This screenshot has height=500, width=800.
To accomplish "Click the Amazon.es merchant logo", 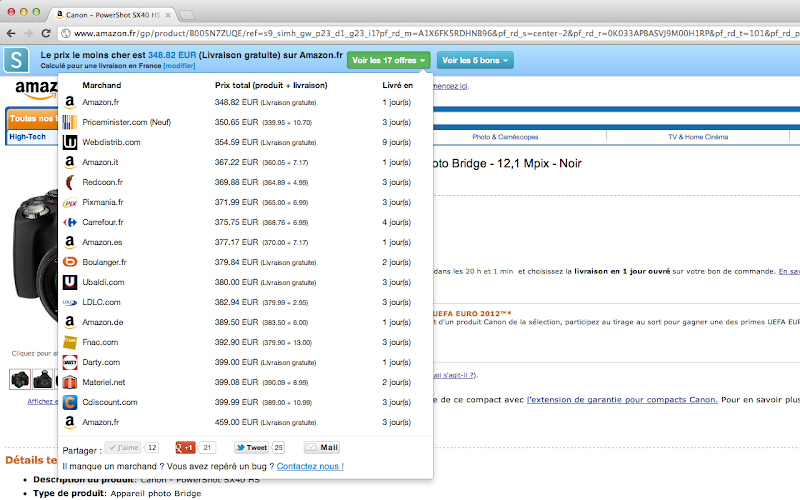I will 70,242.
